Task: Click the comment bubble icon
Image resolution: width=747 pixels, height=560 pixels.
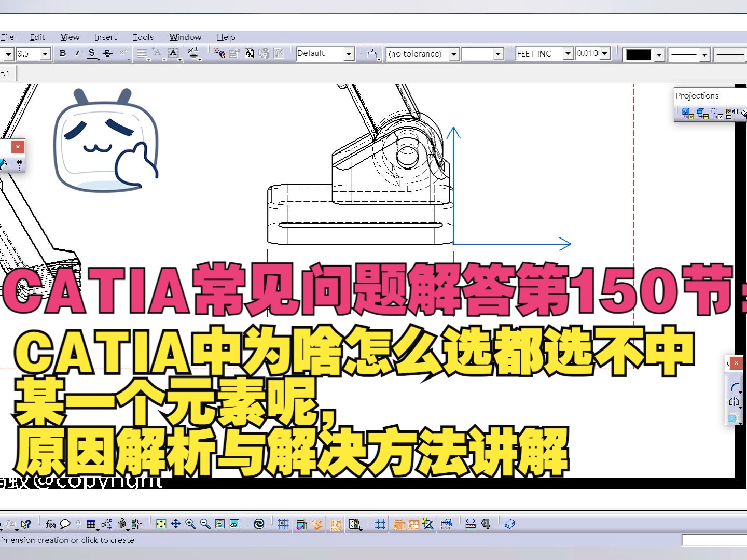Action: pyautogui.click(x=65, y=524)
